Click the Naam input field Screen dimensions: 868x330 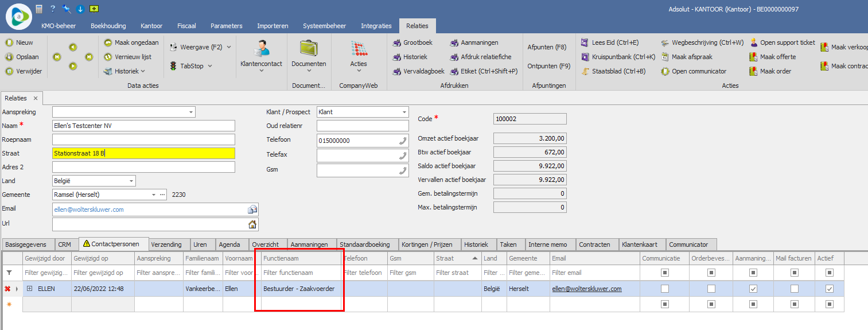point(143,126)
